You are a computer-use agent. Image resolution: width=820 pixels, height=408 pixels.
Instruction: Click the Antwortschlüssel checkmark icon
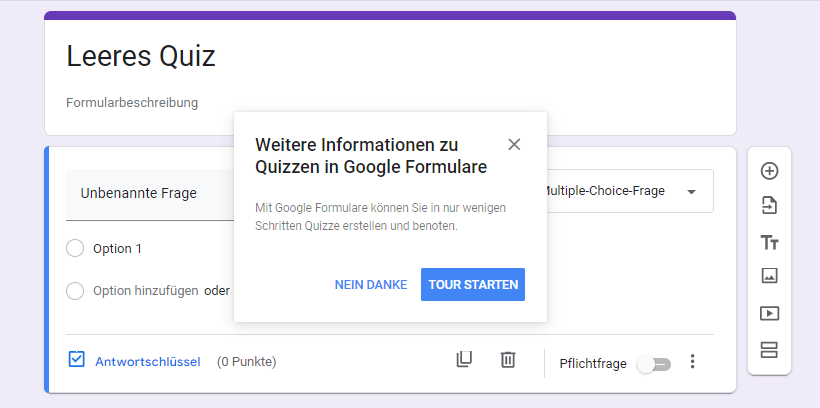[76, 359]
